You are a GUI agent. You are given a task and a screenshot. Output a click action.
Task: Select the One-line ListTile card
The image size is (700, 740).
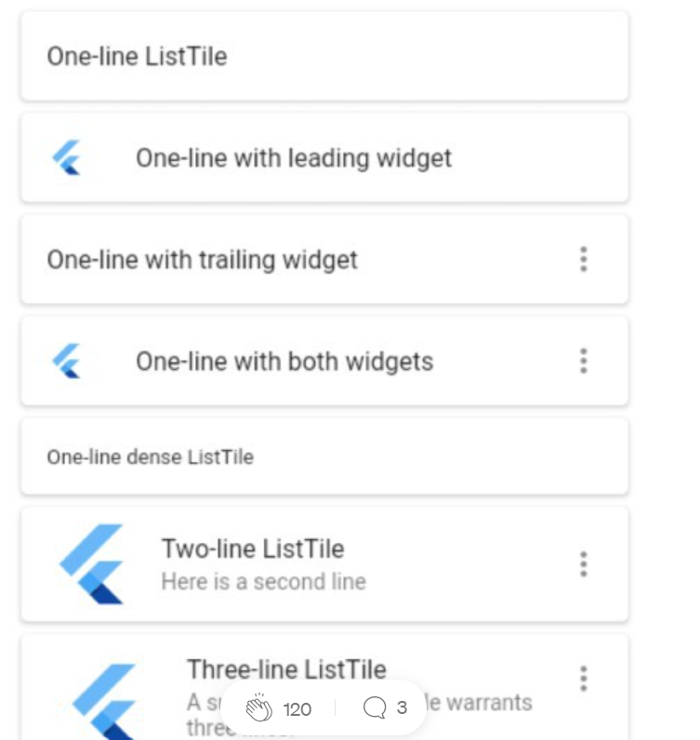pos(324,57)
